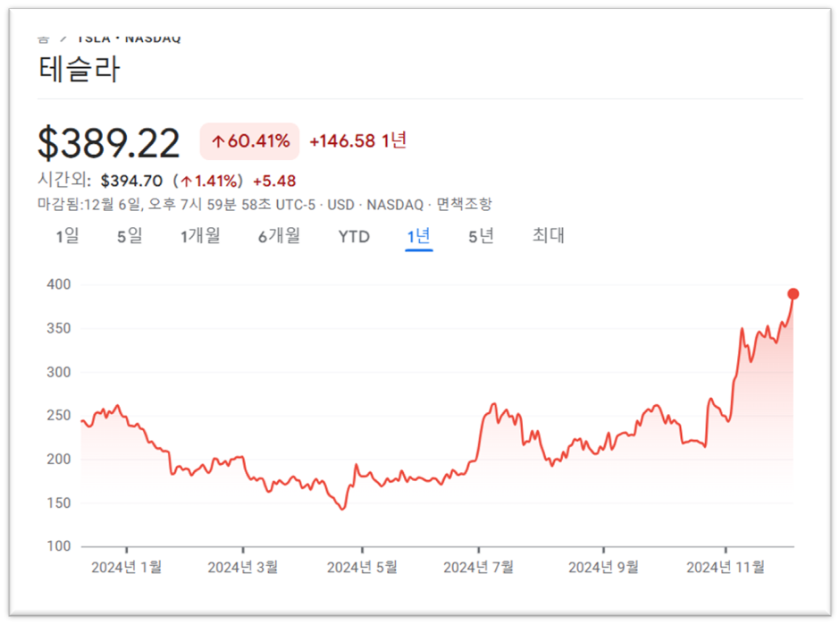Click the 2024년 7월 axis label

coord(478,567)
